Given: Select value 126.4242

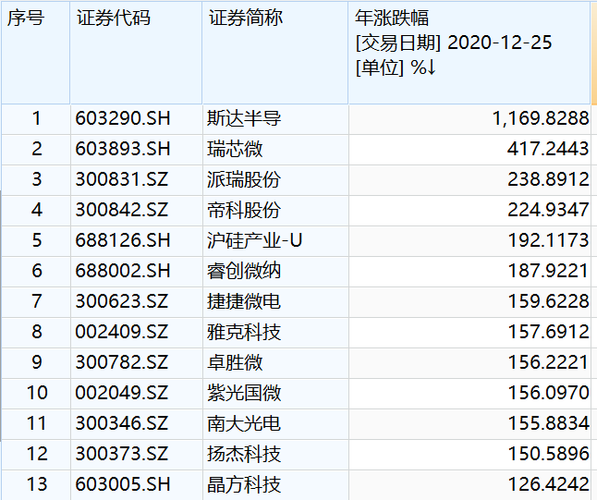Looking at the screenshot, I should (548, 484).
